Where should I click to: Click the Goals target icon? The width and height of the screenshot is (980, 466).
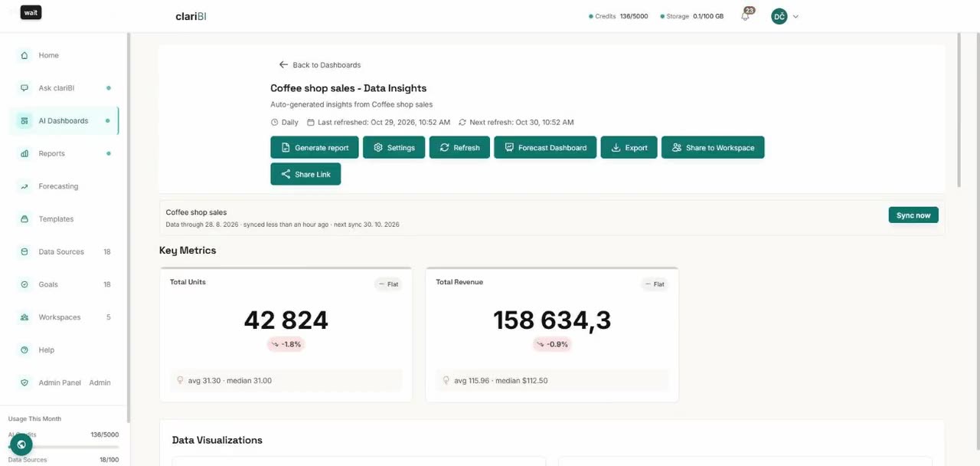(24, 284)
